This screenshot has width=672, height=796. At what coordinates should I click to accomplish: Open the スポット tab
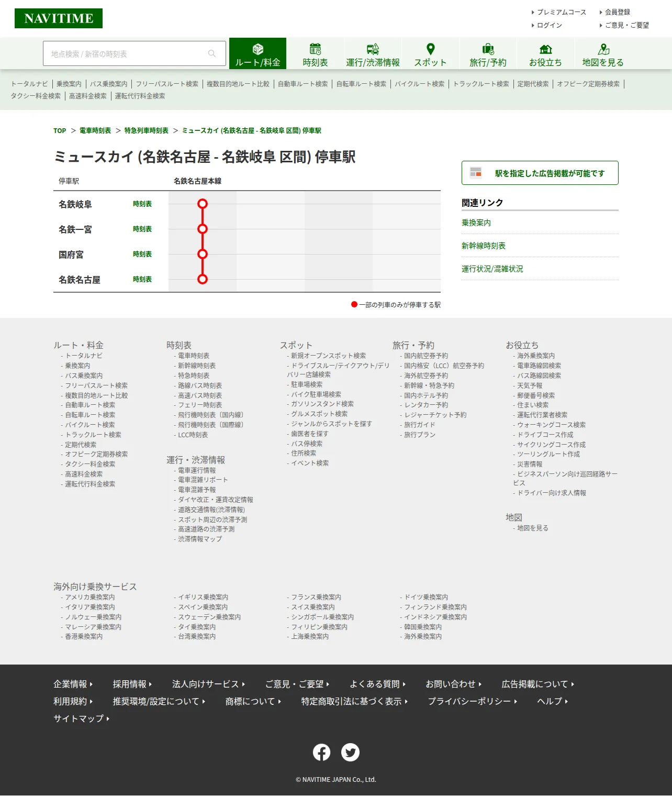(x=430, y=53)
